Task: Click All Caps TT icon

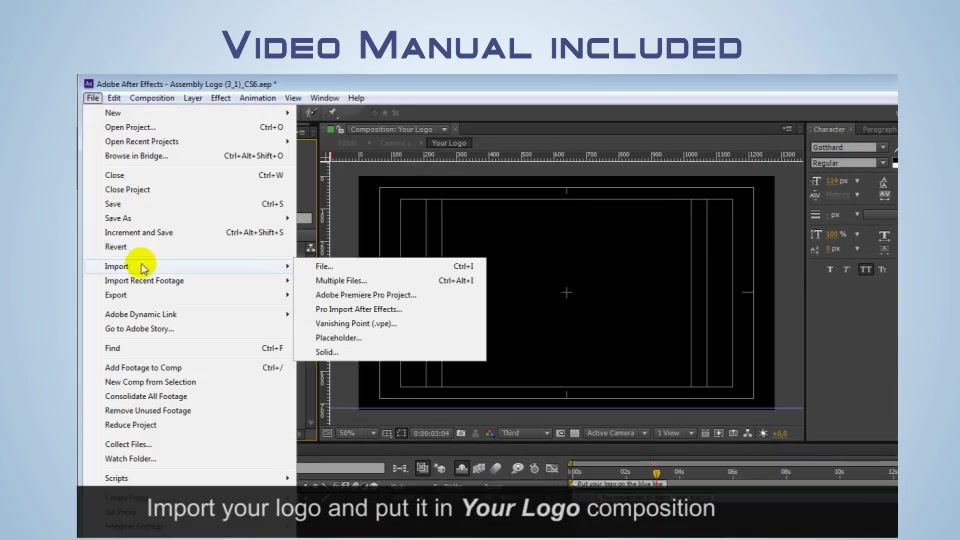Action: click(865, 269)
